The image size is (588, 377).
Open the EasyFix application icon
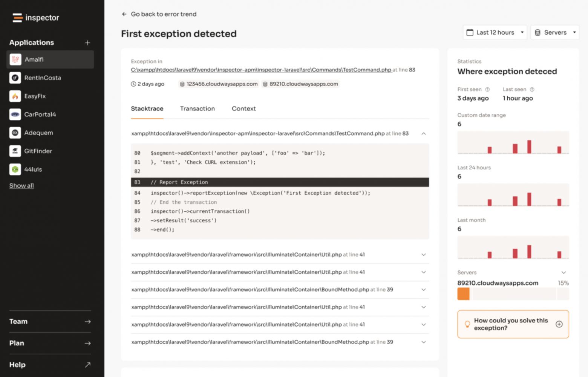pos(15,96)
